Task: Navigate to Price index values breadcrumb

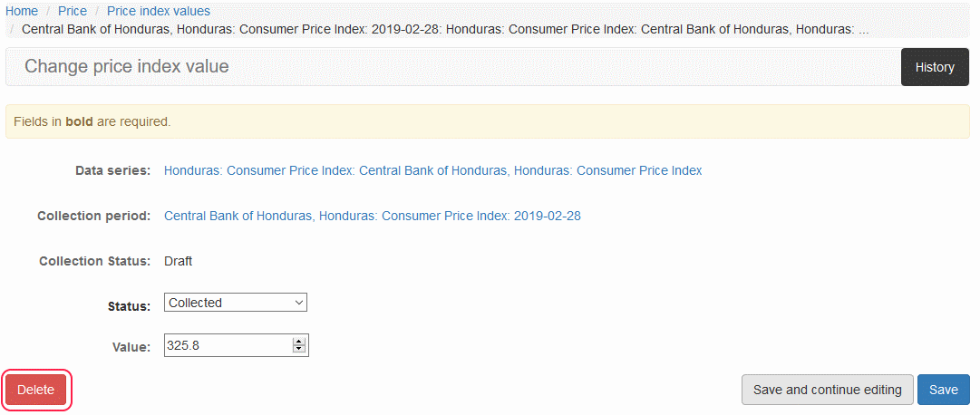Action: pos(159,11)
